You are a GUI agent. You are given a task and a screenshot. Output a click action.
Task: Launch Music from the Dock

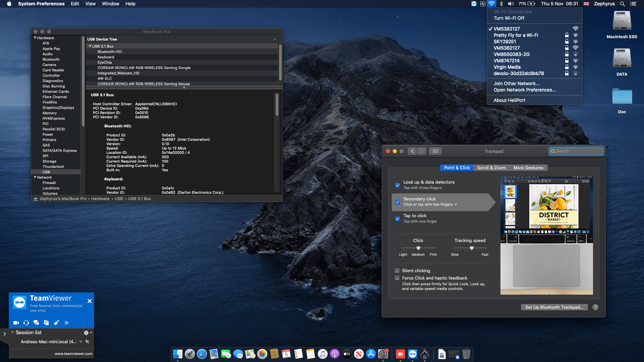323,354
